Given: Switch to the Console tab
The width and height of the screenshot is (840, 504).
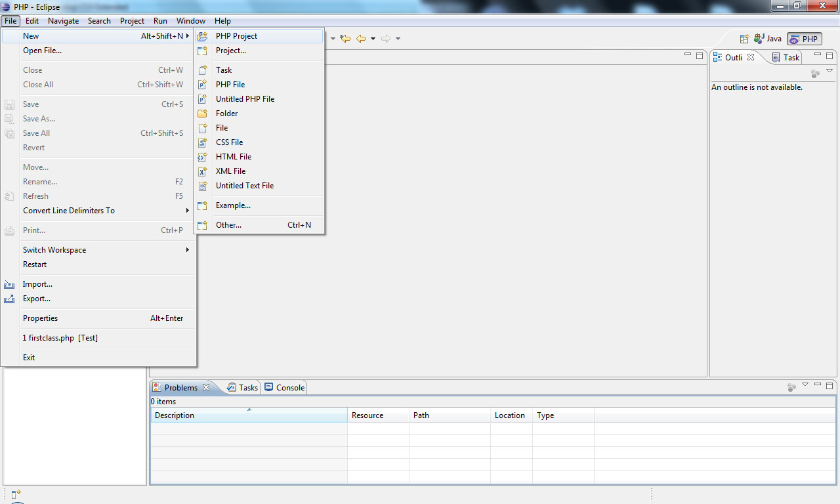Looking at the screenshot, I should pyautogui.click(x=284, y=388).
